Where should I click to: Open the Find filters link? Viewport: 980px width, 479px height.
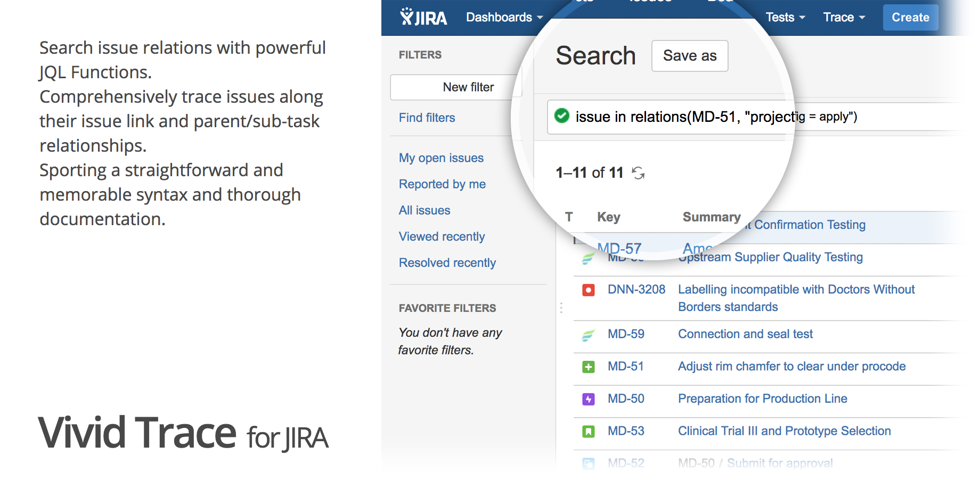tap(427, 118)
